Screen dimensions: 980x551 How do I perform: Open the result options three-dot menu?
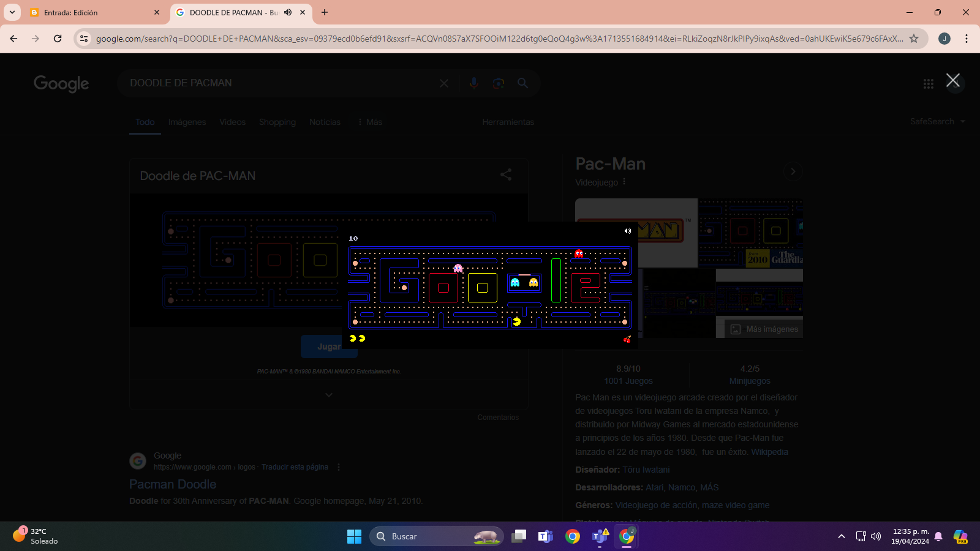339,467
